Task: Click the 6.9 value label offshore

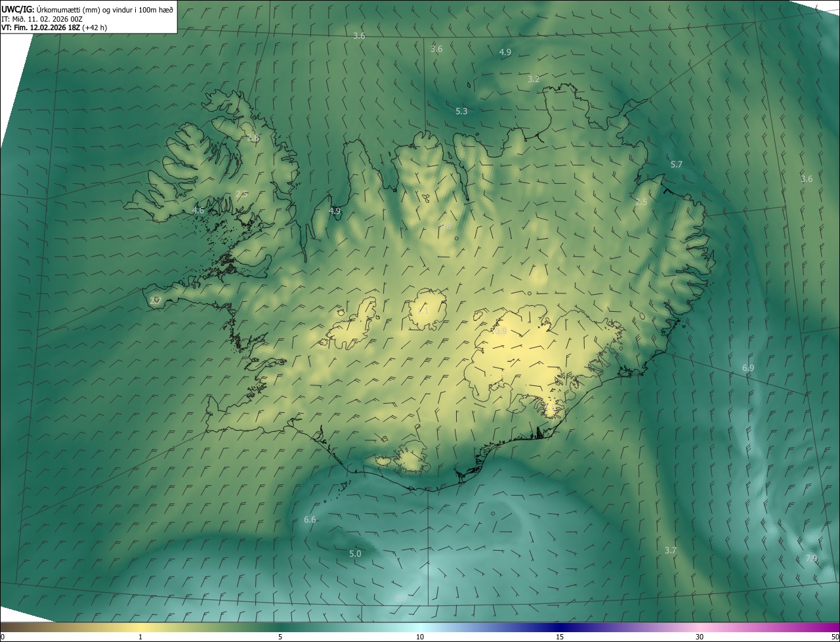Action: click(748, 368)
